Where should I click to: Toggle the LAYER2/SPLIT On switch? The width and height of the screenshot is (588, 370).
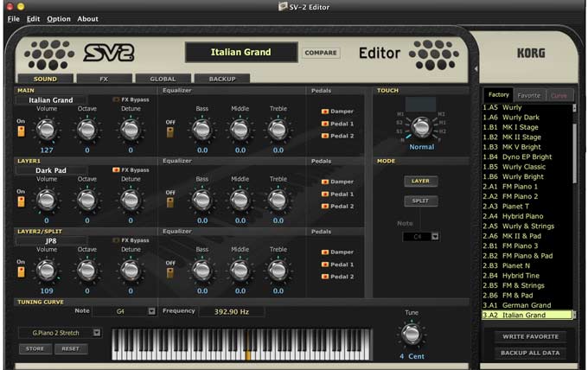click(x=21, y=271)
